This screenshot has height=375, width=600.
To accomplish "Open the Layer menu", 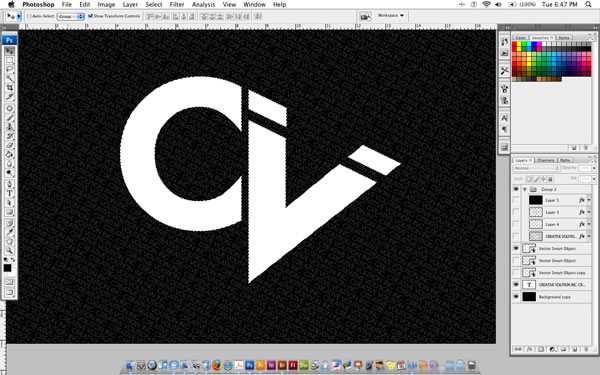I will click(x=130, y=5).
